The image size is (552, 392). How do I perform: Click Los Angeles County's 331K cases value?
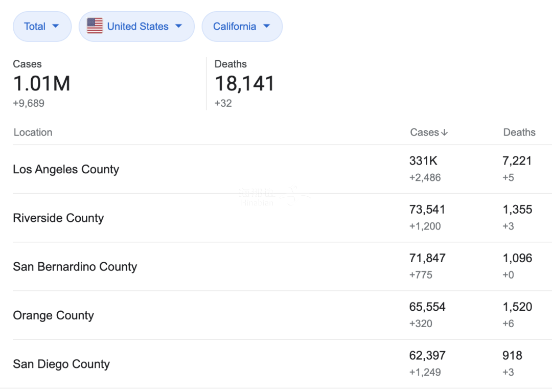[423, 161]
